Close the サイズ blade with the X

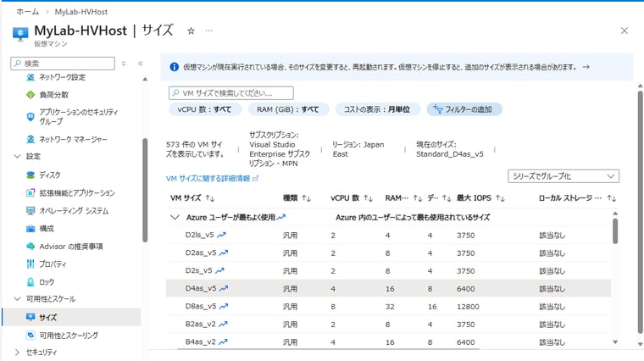tap(625, 31)
